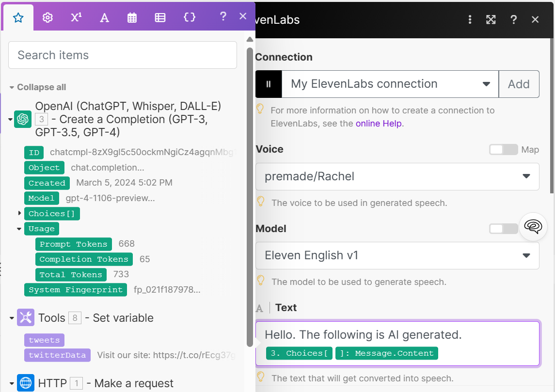Switch to the general functions gear tab

click(48, 17)
